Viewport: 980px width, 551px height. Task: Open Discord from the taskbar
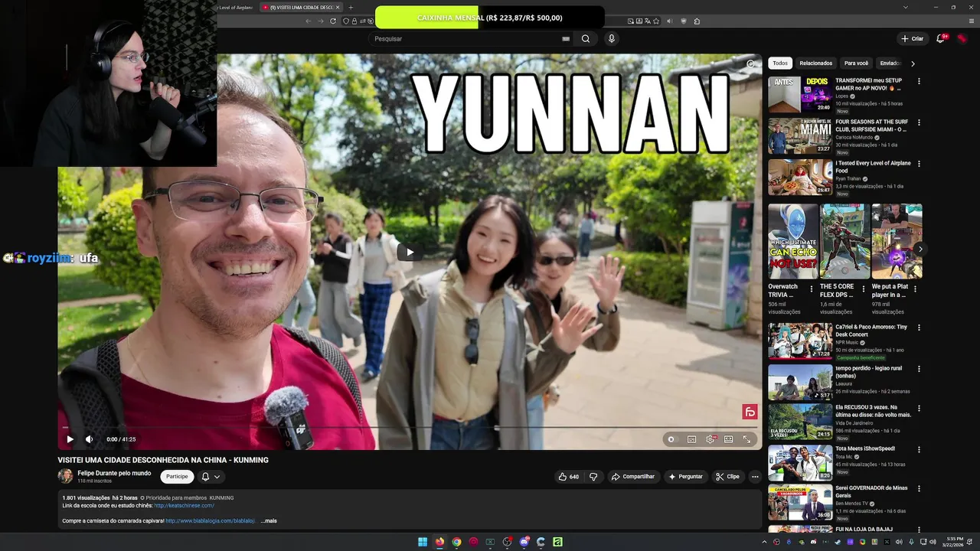524,542
